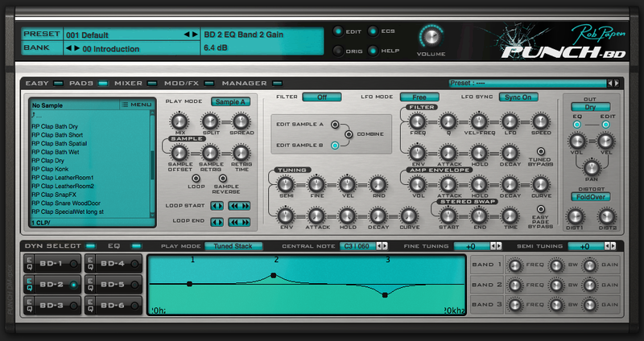Select RP Clap Bath Dry sample
This screenshot has height=341, width=644.
(55, 126)
